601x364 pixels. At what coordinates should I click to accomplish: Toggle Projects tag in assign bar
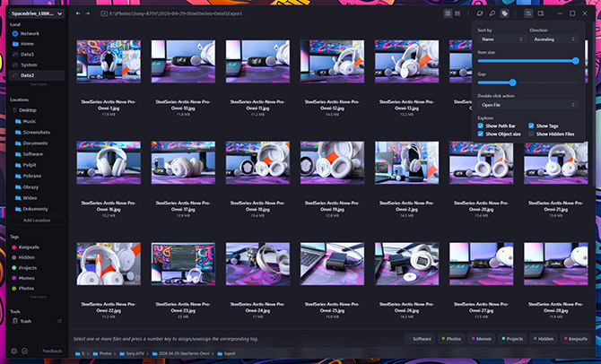point(512,339)
